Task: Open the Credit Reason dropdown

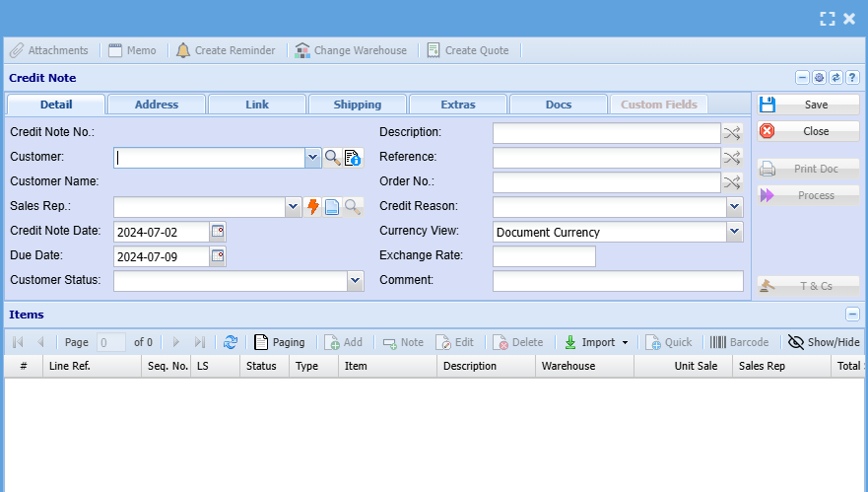Action: (x=734, y=207)
